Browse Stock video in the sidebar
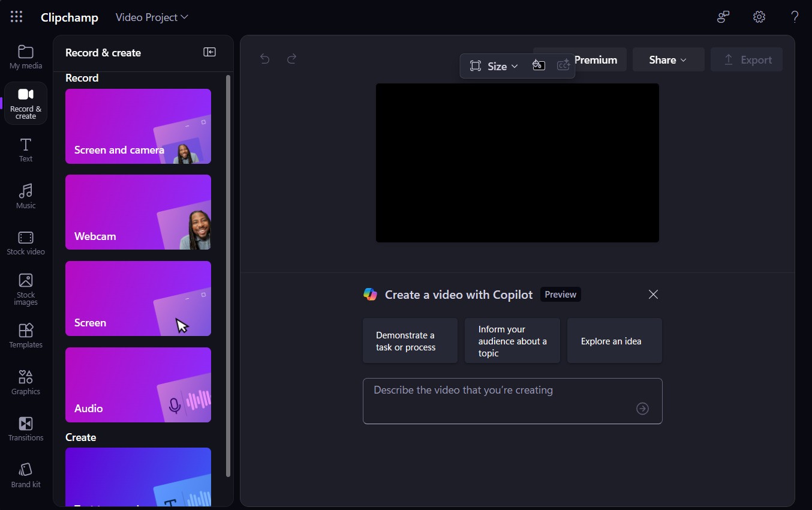Screen dimensions: 812x510 pos(25,242)
